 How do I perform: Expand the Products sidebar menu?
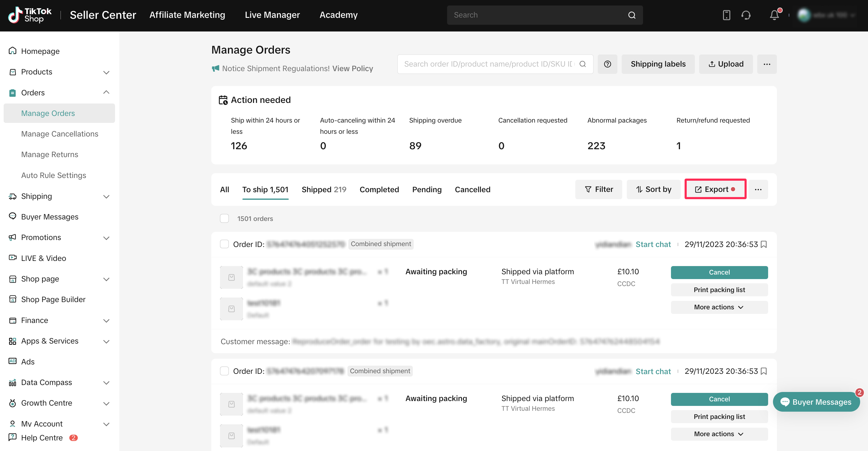tap(106, 72)
